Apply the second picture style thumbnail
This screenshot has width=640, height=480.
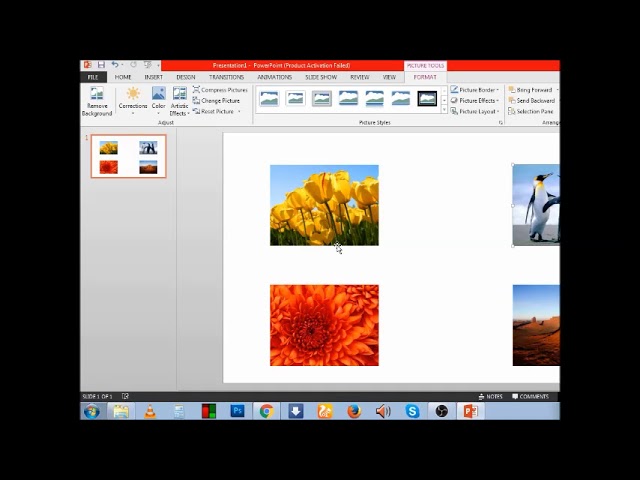tap(296, 98)
